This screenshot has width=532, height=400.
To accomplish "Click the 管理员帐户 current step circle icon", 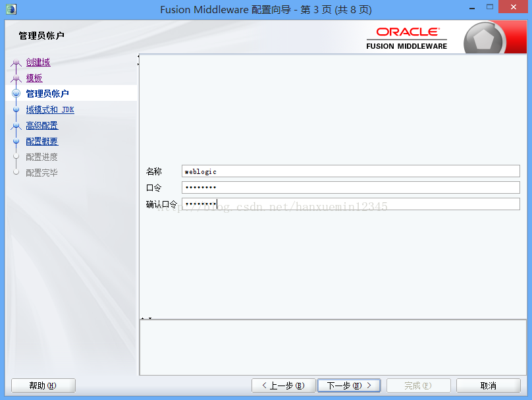I will click(x=16, y=94).
